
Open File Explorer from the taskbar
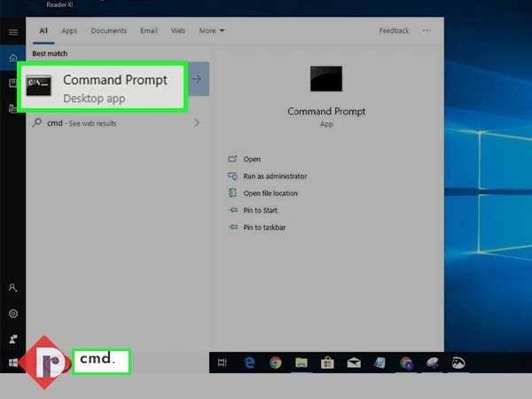[301, 363]
